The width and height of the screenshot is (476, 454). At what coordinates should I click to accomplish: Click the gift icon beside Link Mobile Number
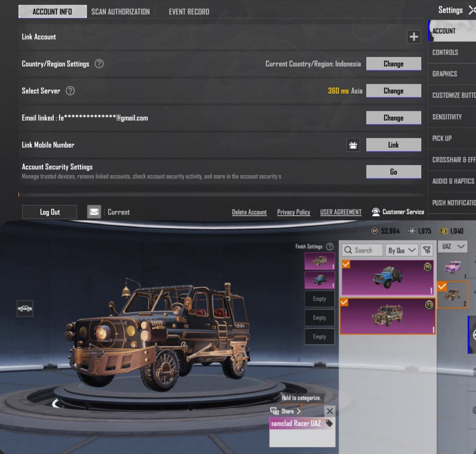[353, 145]
